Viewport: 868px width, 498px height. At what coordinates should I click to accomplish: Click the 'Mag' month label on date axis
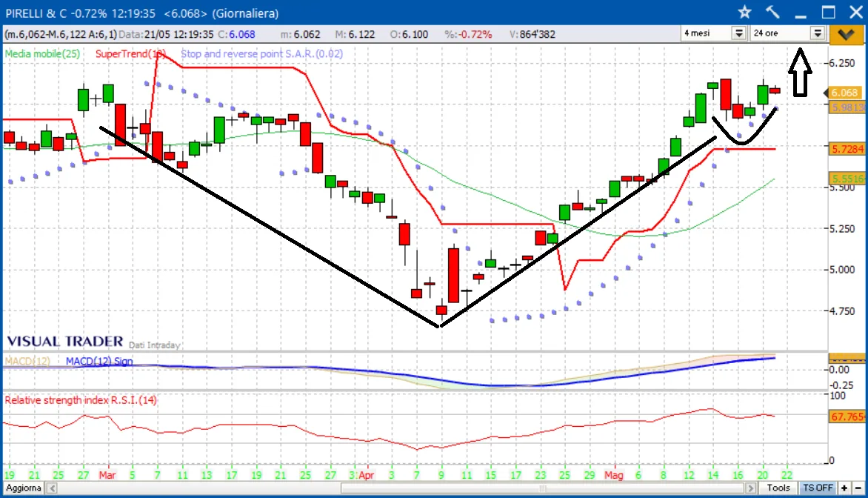tap(614, 475)
